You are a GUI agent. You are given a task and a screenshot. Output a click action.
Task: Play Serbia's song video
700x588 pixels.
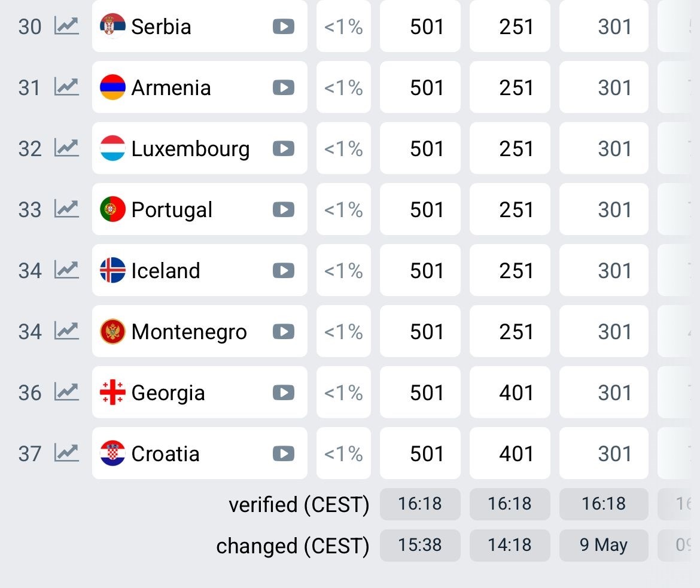tap(284, 26)
